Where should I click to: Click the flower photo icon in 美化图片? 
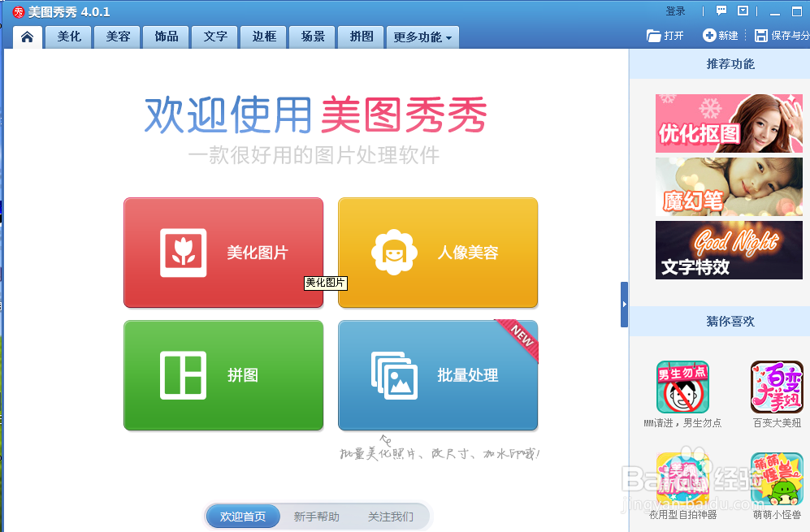[x=184, y=253]
